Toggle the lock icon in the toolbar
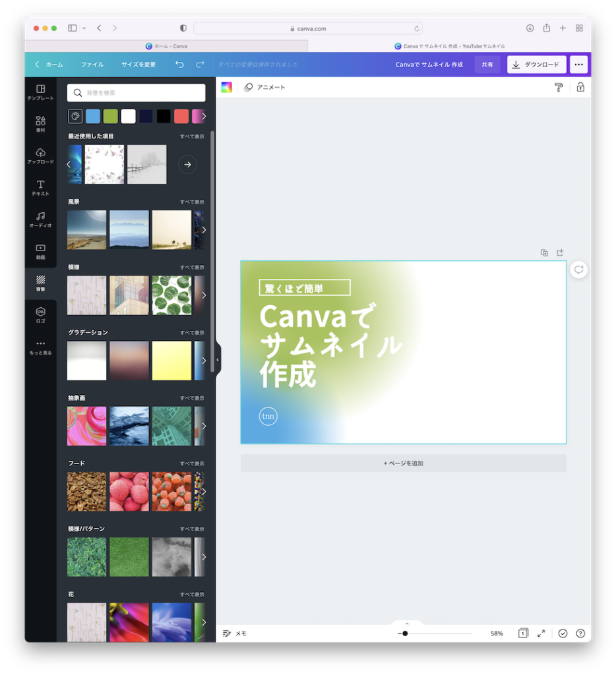616x675 pixels. [580, 87]
